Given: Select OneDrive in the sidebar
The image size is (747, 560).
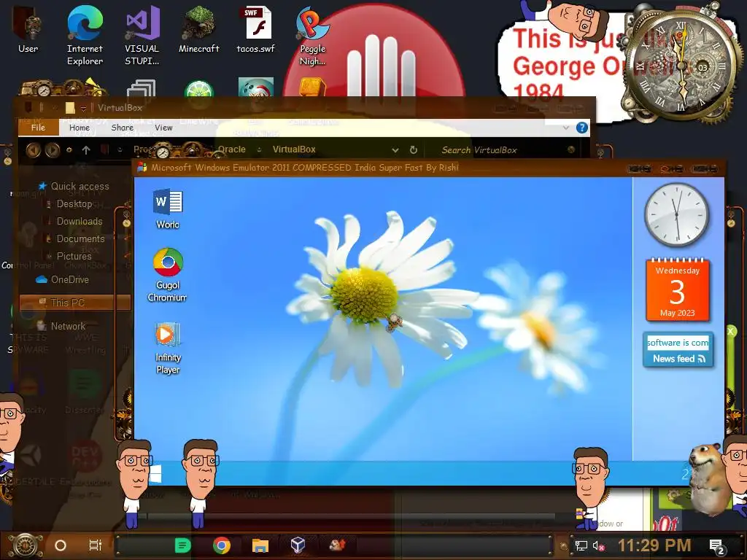Looking at the screenshot, I should 63,279.
